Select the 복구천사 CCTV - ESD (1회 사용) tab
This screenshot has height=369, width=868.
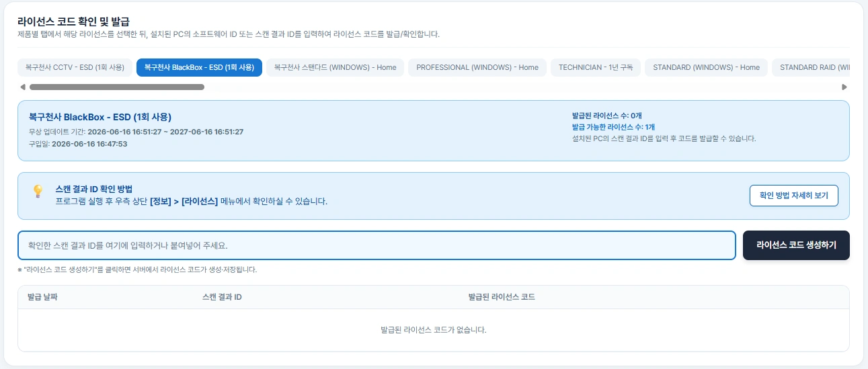tap(75, 67)
